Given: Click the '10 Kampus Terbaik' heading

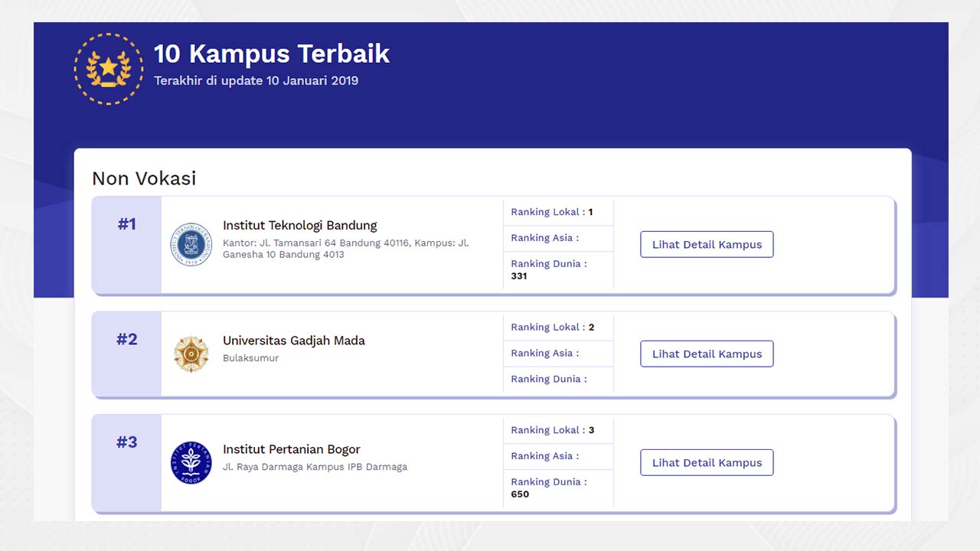Looking at the screenshot, I should (272, 54).
